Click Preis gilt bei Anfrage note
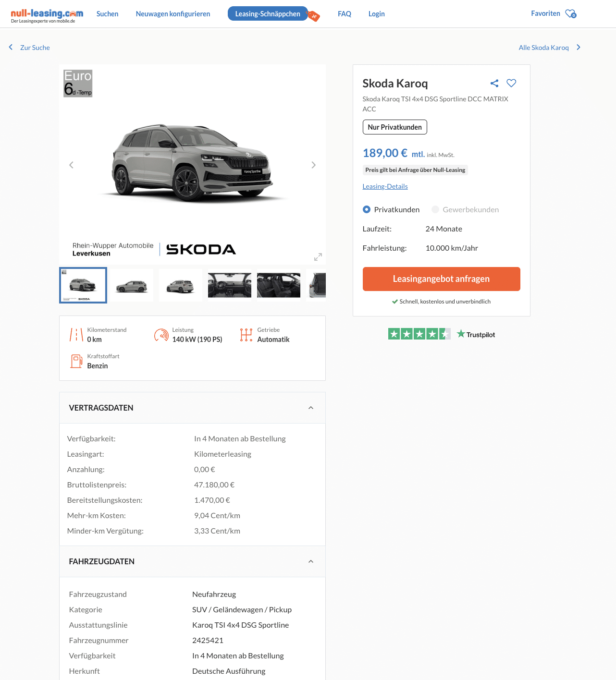Screen dimensions: 616x680 tap(415, 170)
